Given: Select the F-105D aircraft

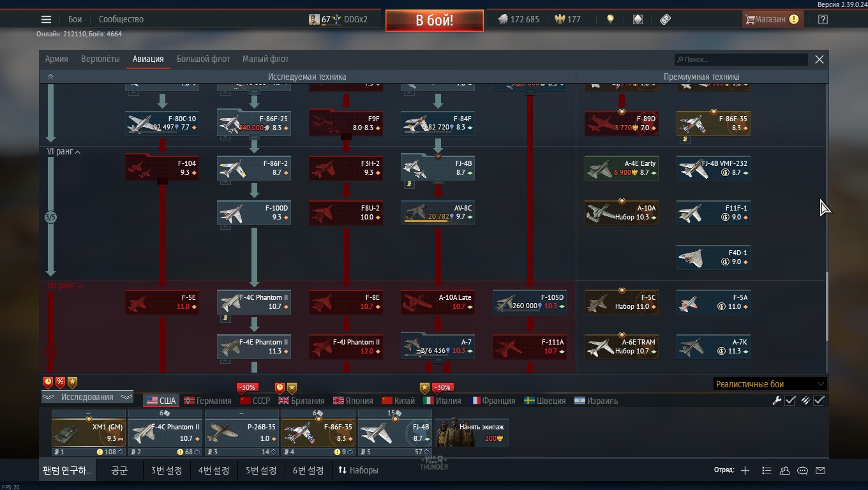Looking at the screenshot, I should click(530, 302).
